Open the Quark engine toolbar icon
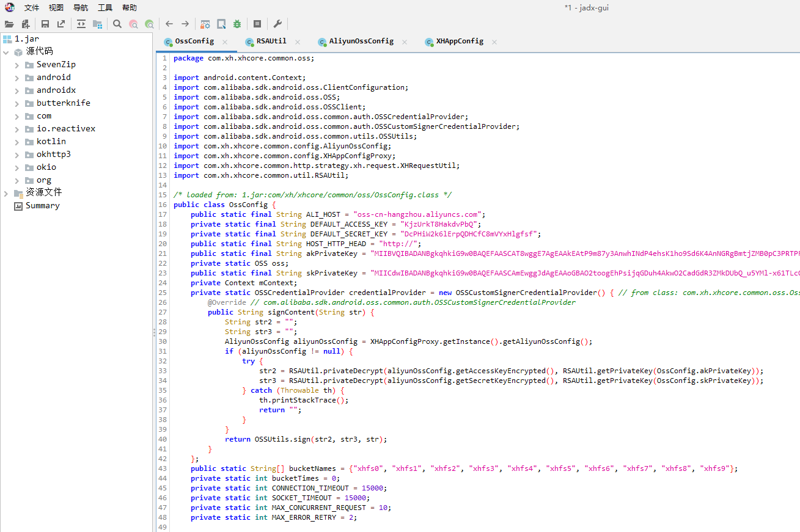 point(221,24)
